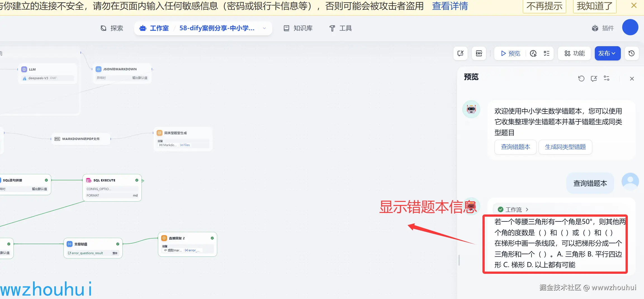Open the 插件 Plugins panel

tap(603, 28)
